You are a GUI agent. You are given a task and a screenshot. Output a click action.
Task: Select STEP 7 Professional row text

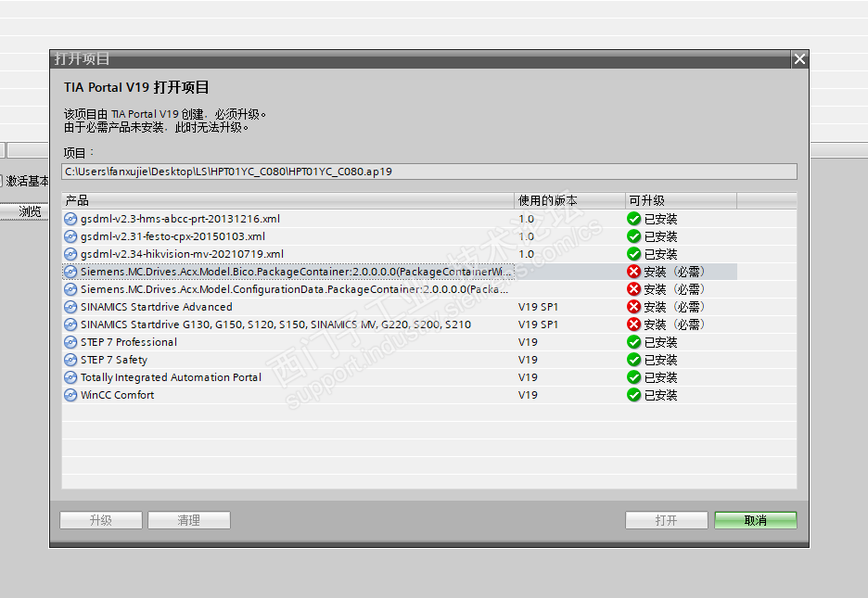129,342
